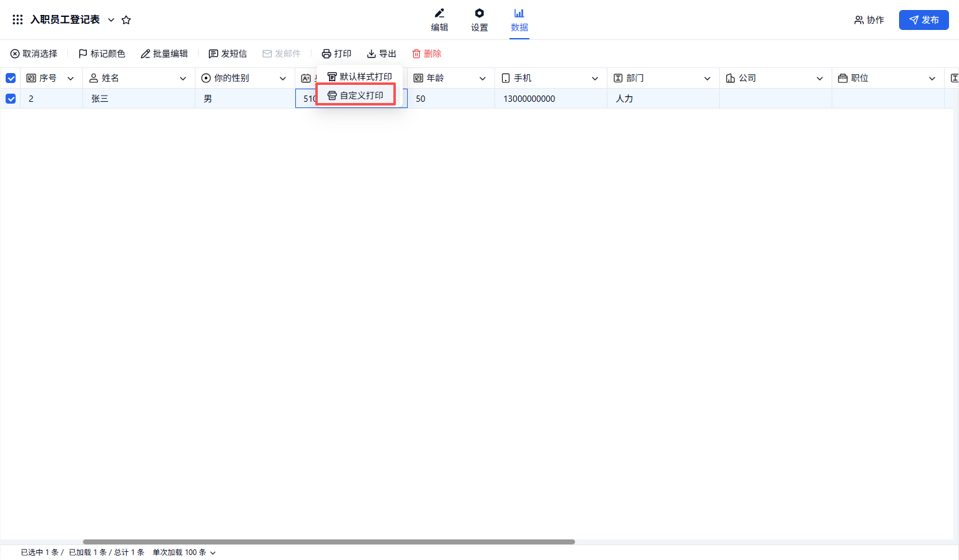Click the horizontal scrollbar at table bottom
The height and width of the screenshot is (560, 959).
coord(328,542)
